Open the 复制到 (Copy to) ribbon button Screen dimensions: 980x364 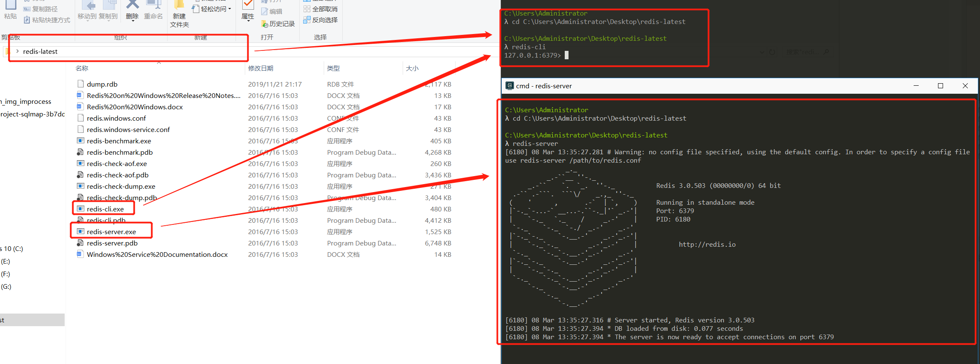[108, 11]
